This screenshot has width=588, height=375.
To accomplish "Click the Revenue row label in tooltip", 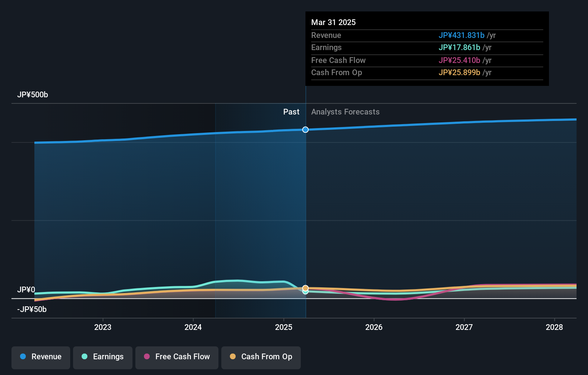I will tap(326, 35).
